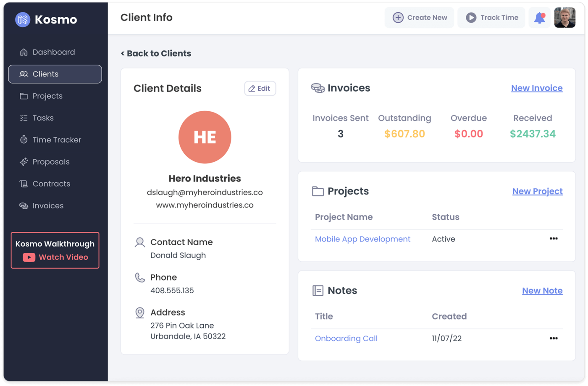This screenshot has height=386, width=588.
Task: Open the notifications bell
Action: [x=539, y=18]
